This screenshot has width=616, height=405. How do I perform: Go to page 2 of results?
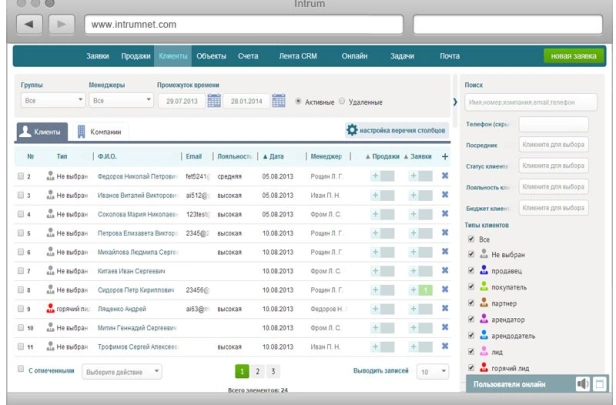click(257, 370)
